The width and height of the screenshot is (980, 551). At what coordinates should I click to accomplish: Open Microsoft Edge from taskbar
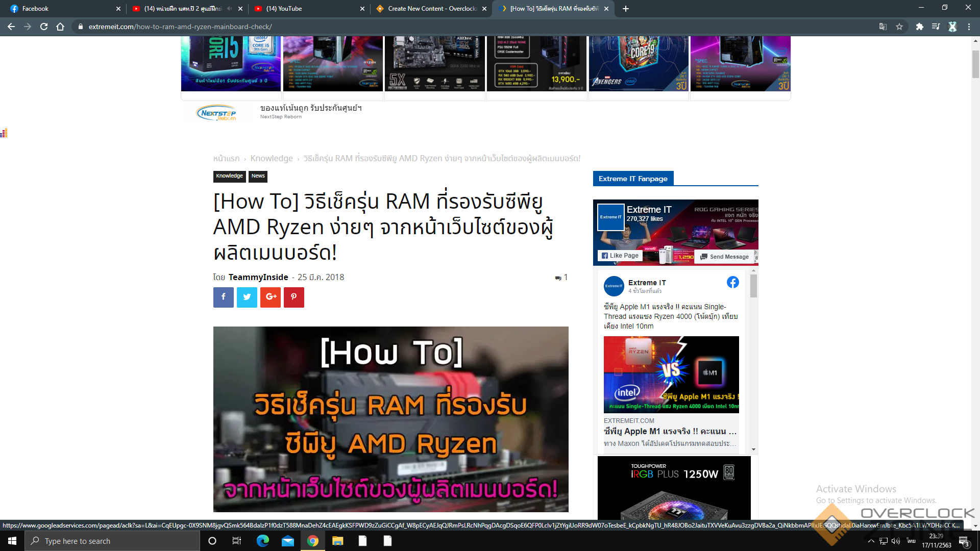click(x=263, y=541)
